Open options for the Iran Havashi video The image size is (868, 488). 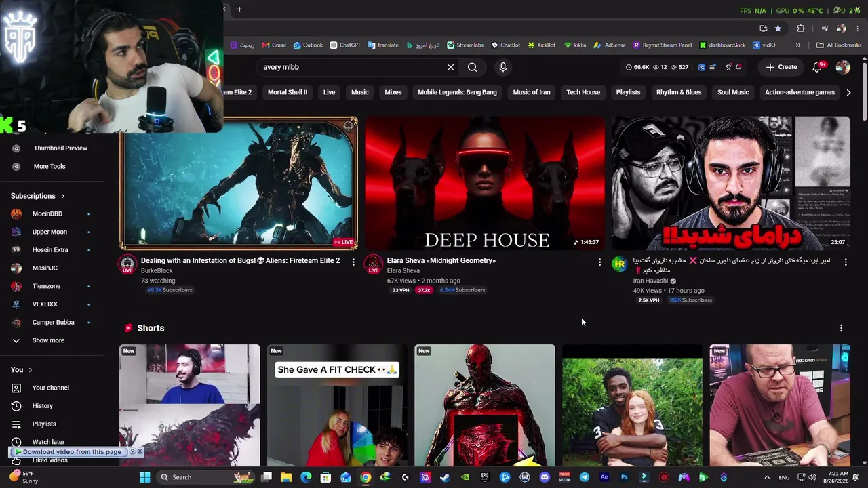[x=846, y=262]
